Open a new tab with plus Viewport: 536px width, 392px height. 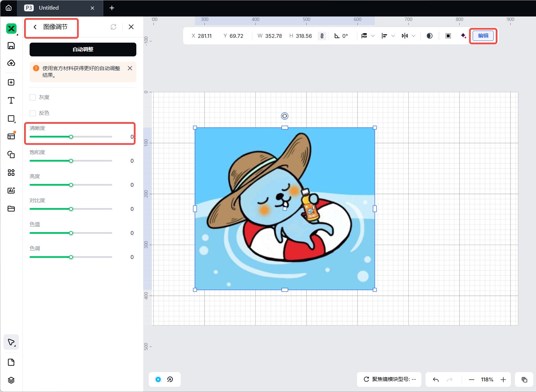tap(112, 8)
